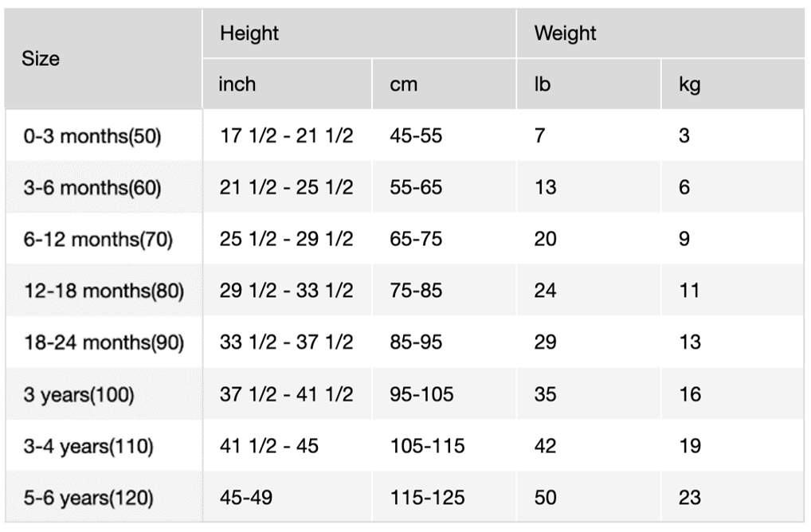Image resolution: width=811 pixels, height=532 pixels.
Task: Select the 12-18 months(80) size cell
Action: tap(104, 291)
